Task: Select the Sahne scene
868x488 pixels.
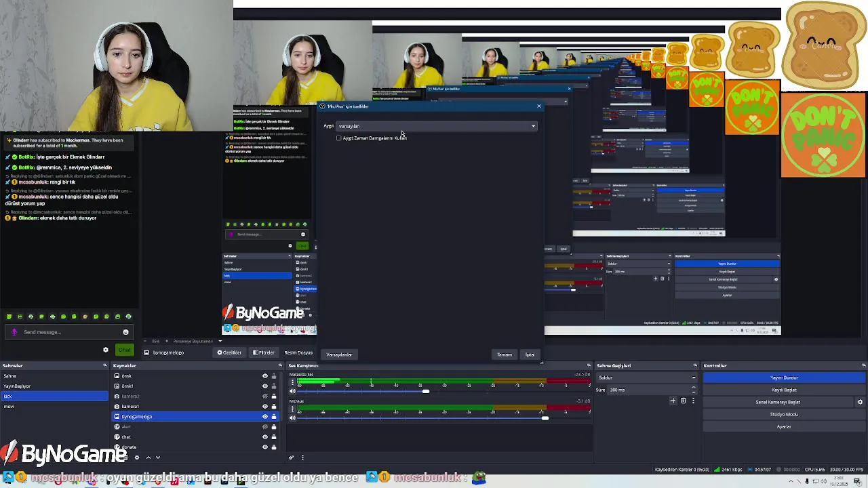Action: [54, 375]
